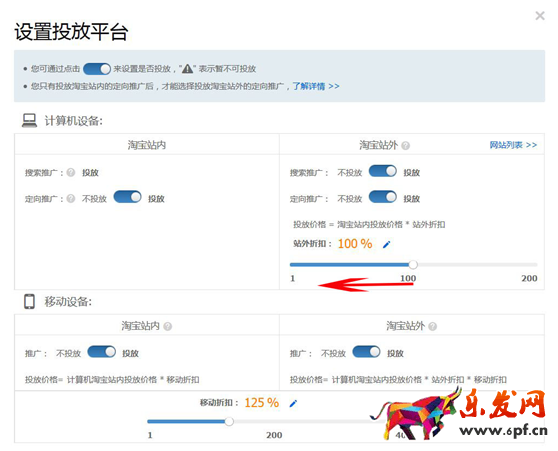
Task: Open the 了解详情 >> link
Action: (x=316, y=86)
